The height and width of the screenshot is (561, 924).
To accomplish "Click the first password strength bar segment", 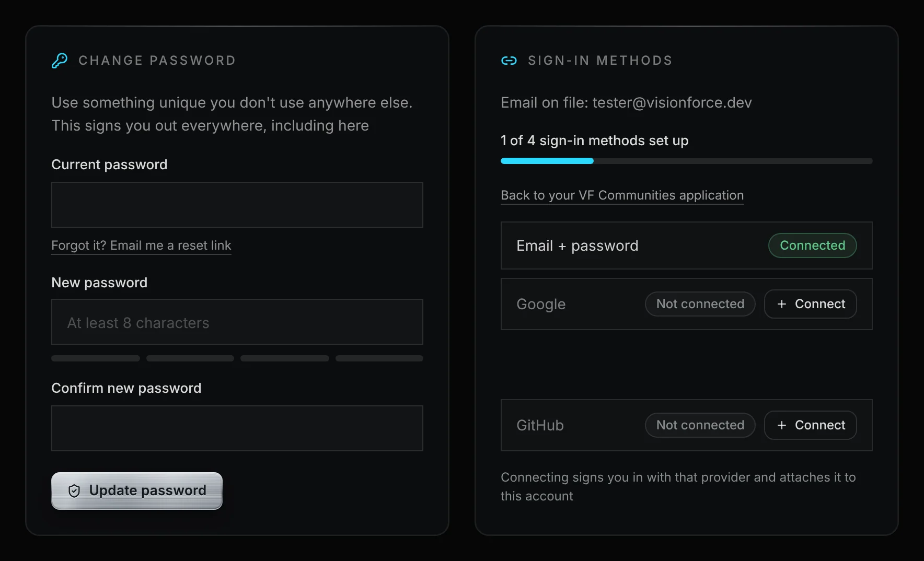I will 96,358.
